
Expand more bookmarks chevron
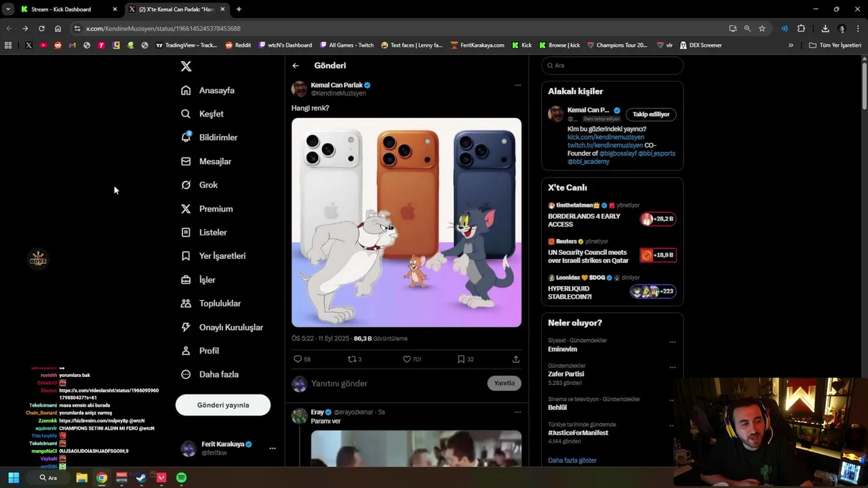(791, 45)
